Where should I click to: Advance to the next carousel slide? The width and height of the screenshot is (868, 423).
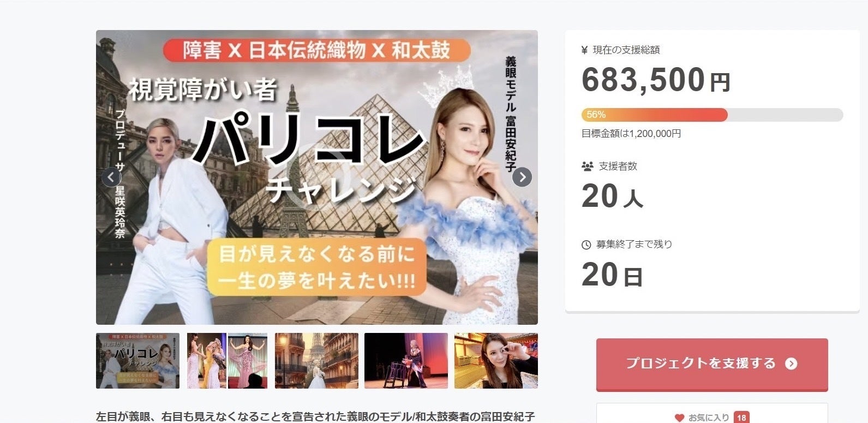[522, 177]
